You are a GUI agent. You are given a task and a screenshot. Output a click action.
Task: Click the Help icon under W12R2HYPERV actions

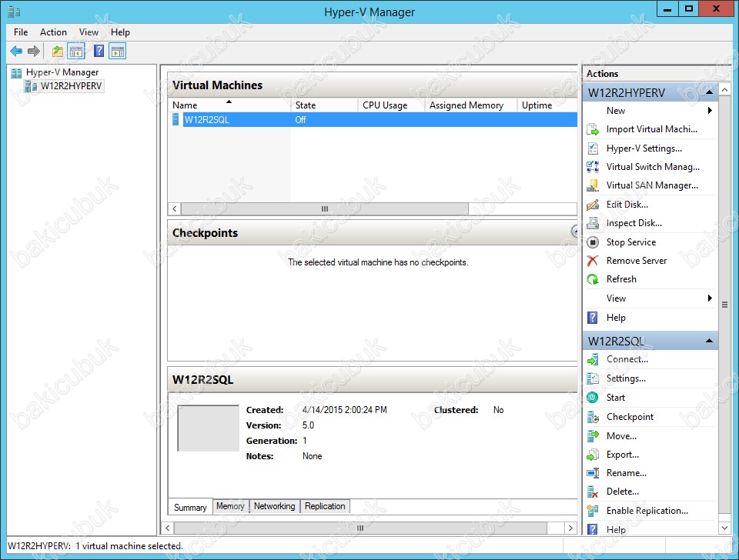tap(593, 318)
